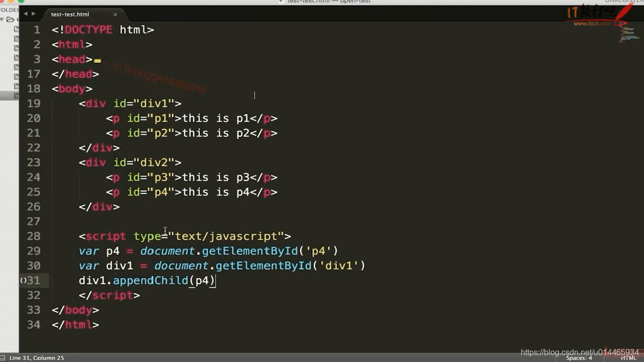
Task: Click the FOLDERS sidebar heading
Action: point(9,10)
